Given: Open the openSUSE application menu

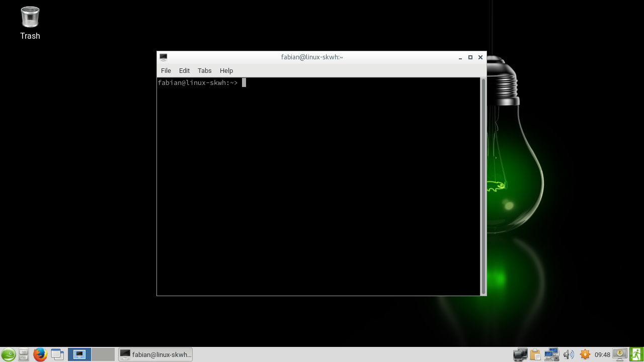Looking at the screenshot, I should [8, 355].
